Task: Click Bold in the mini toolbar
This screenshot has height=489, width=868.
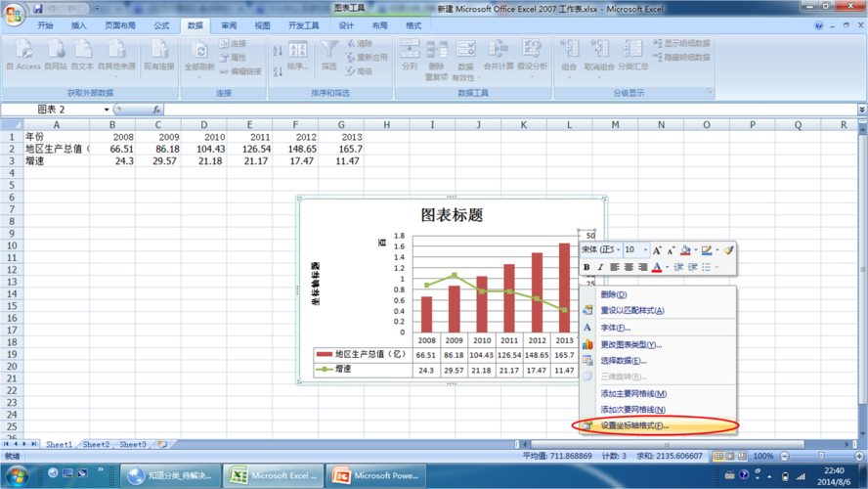Action: (586, 267)
